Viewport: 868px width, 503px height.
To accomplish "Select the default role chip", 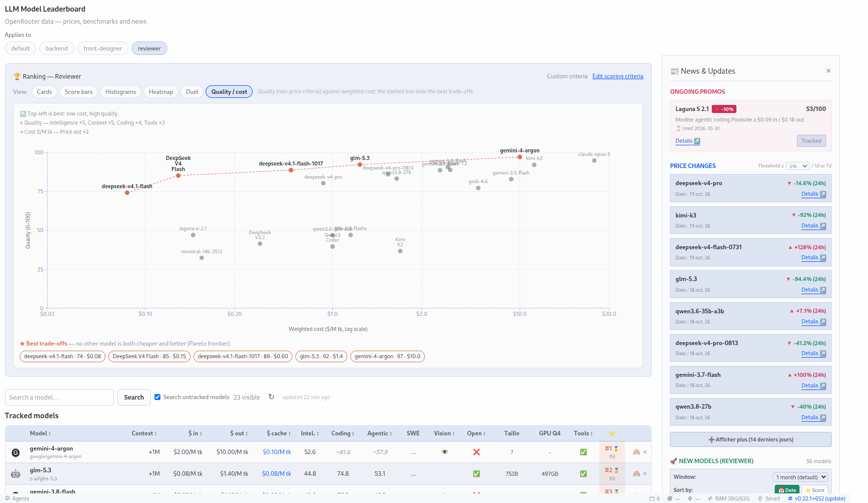I will click(x=21, y=48).
